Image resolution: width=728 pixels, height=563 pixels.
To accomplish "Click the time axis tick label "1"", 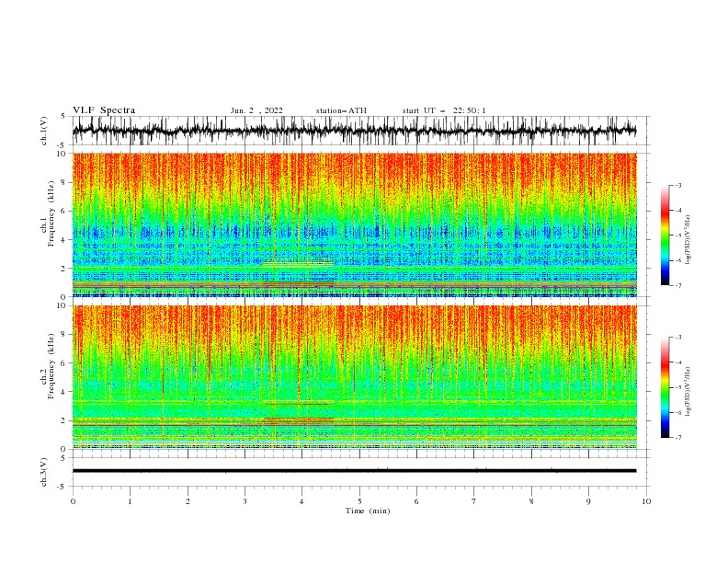I will point(130,501).
